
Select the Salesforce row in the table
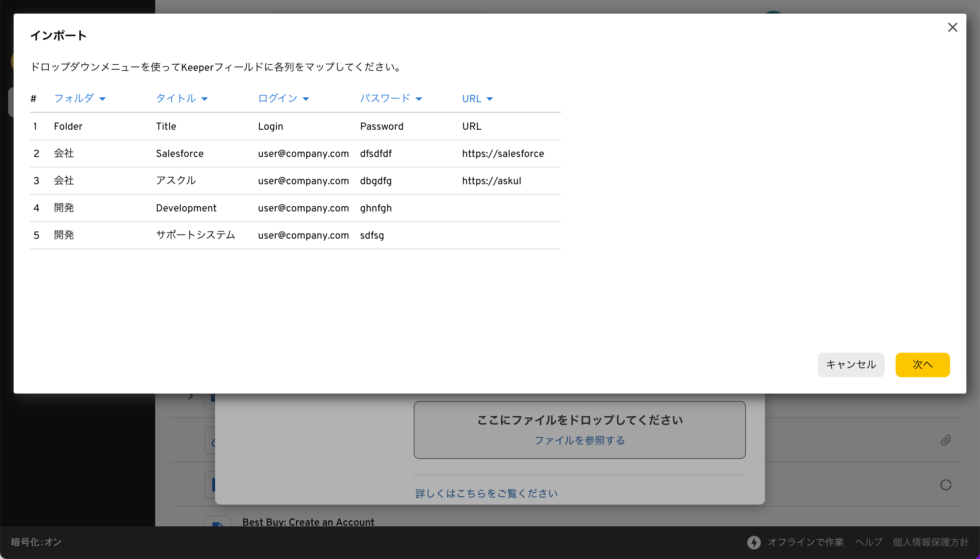180,154
